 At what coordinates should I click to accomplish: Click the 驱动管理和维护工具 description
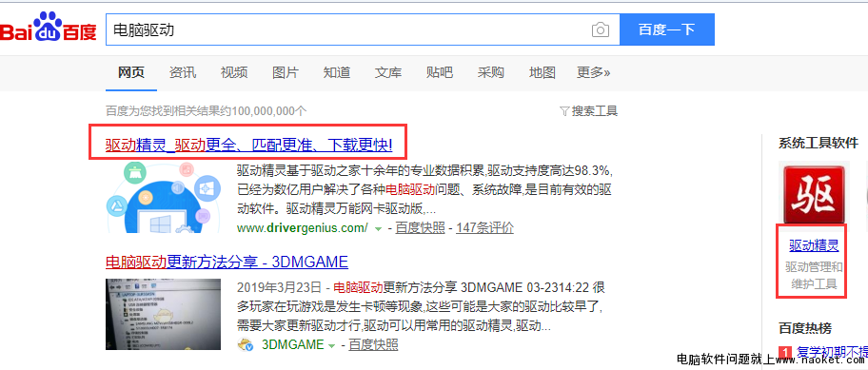tap(814, 276)
